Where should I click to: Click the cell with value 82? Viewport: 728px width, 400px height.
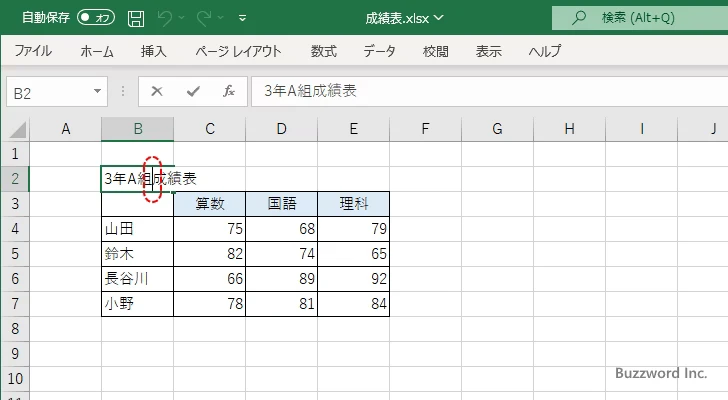pyautogui.click(x=210, y=254)
